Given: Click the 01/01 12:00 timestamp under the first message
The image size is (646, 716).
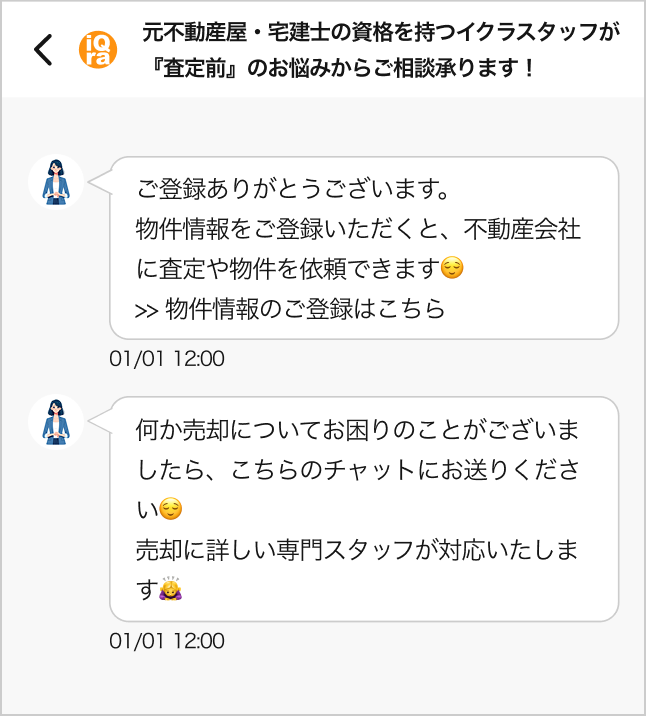Looking at the screenshot, I should pyautogui.click(x=167, y=359).
